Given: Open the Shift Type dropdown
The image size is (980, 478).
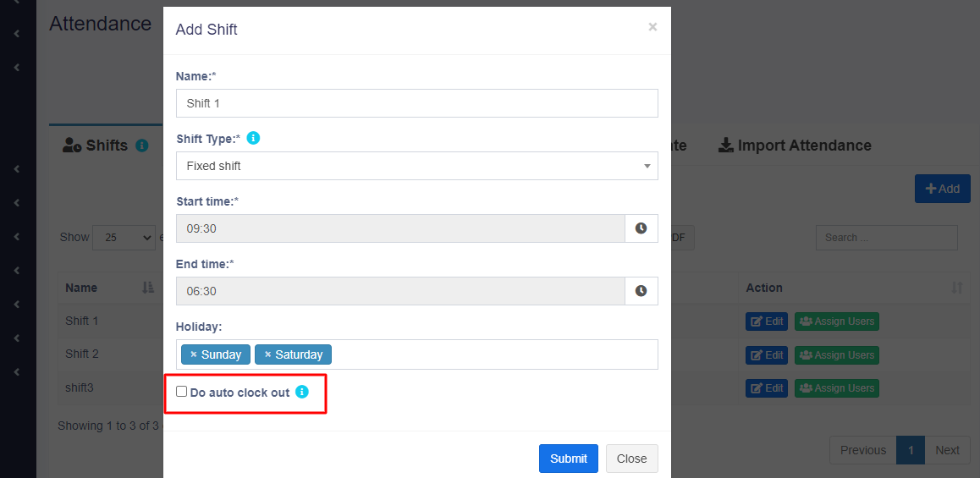Looking at the screenshot, I should click(416, 166).
